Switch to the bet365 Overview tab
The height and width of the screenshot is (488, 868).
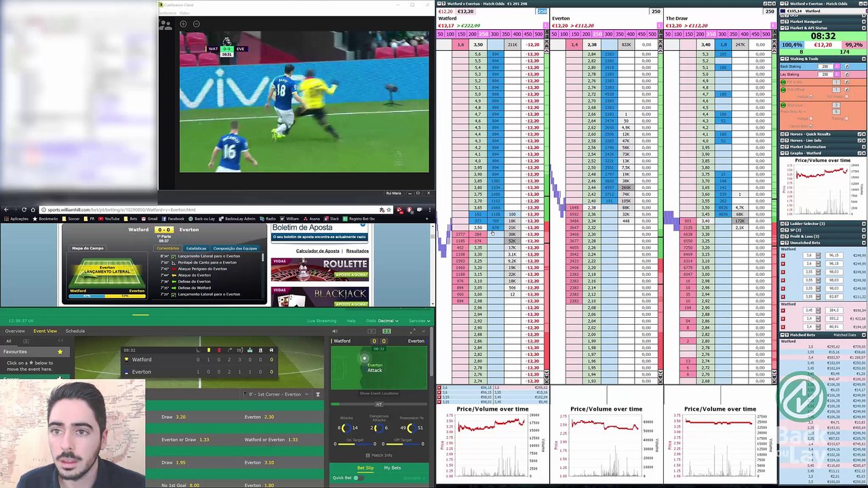pos(15,331)
